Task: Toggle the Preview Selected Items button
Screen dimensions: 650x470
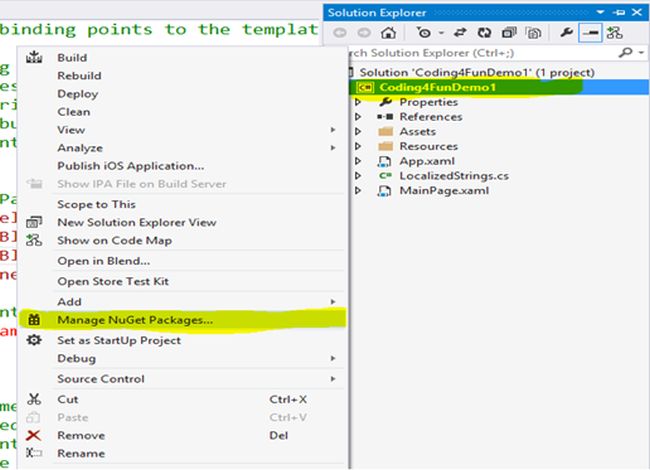Action: tap(590, 33)
